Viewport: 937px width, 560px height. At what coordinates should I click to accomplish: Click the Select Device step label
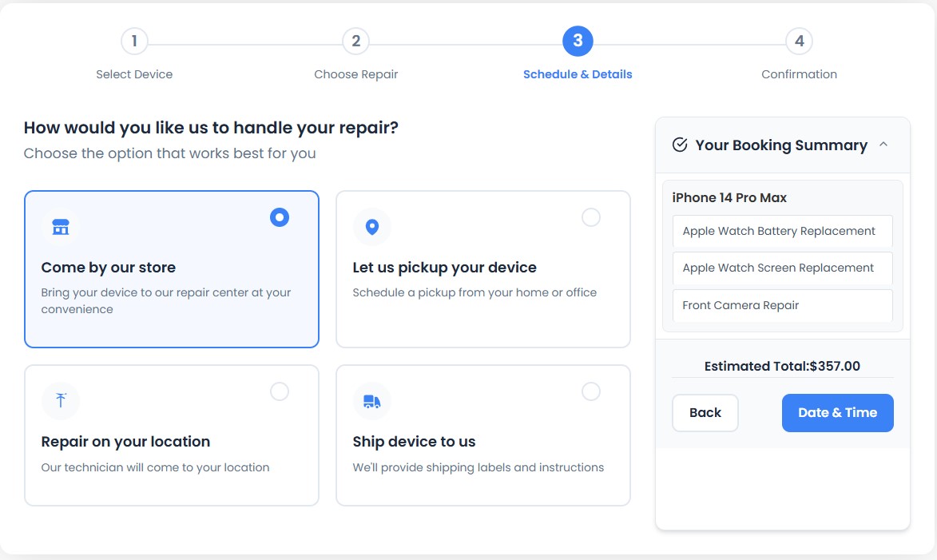pyautogui.click(x=134, y=74)
